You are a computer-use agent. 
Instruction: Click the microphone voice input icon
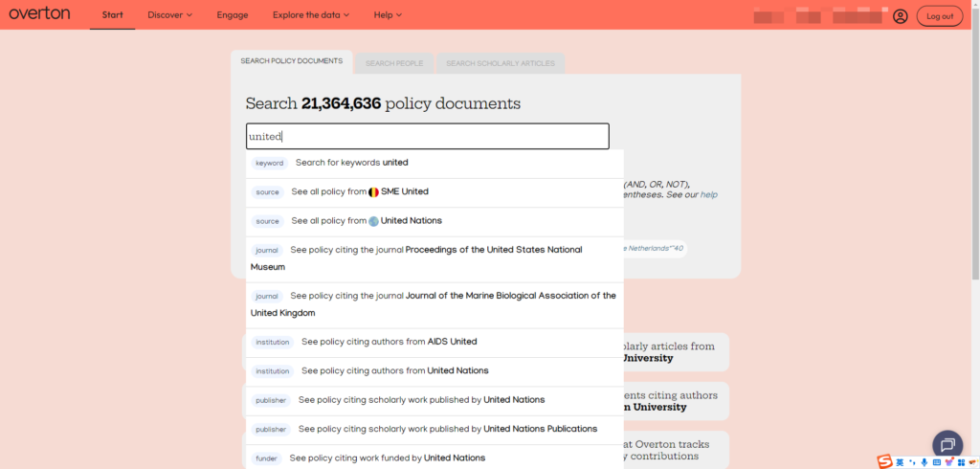click(924, 462)
